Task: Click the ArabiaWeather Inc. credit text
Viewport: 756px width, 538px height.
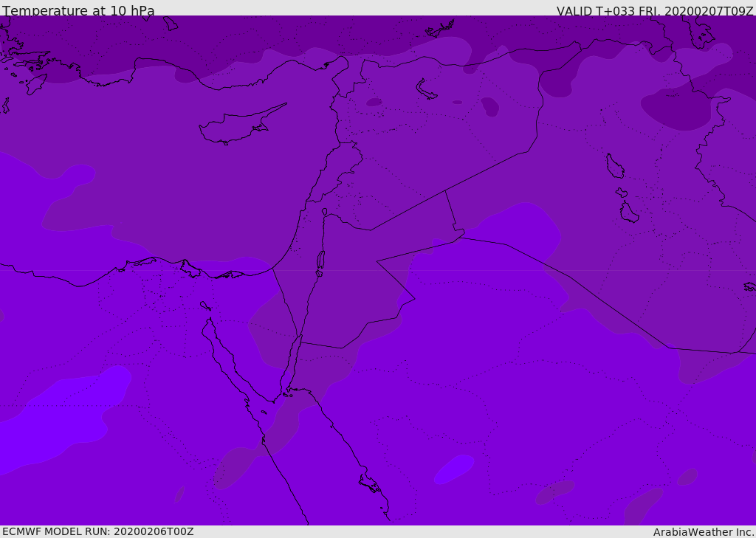Action: (704, 532)
